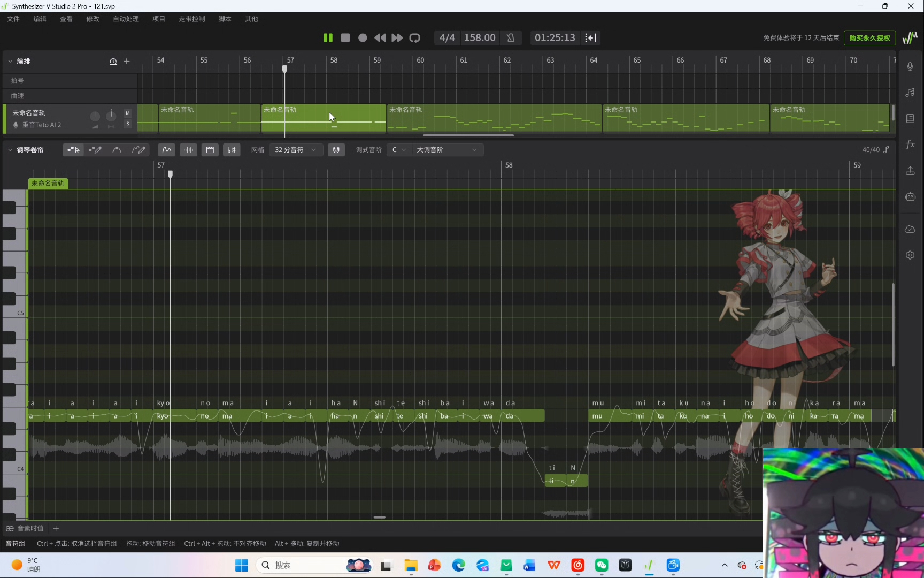Toggle loop playback
Viewport: 924px width, 578px height.
[414, 37]
